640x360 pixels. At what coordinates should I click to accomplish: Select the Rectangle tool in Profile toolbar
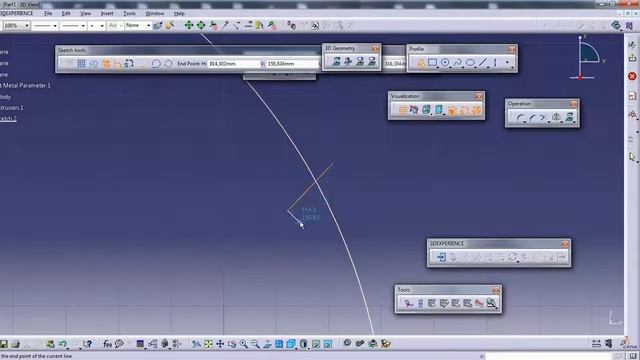[x=432, y=62]
